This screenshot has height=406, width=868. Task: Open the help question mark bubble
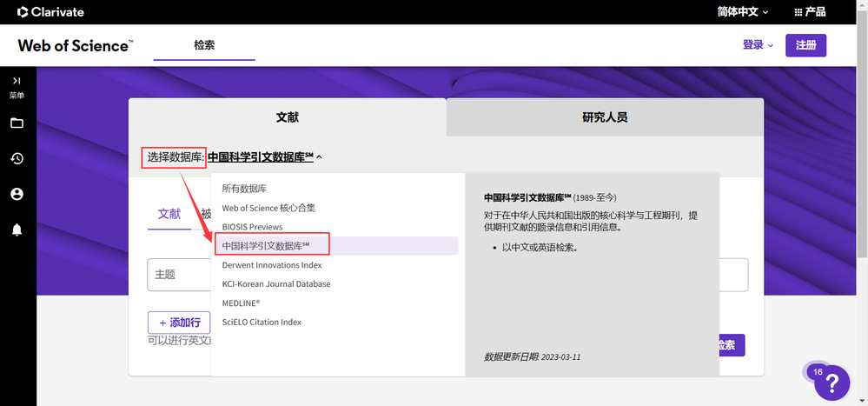[832, 383]
